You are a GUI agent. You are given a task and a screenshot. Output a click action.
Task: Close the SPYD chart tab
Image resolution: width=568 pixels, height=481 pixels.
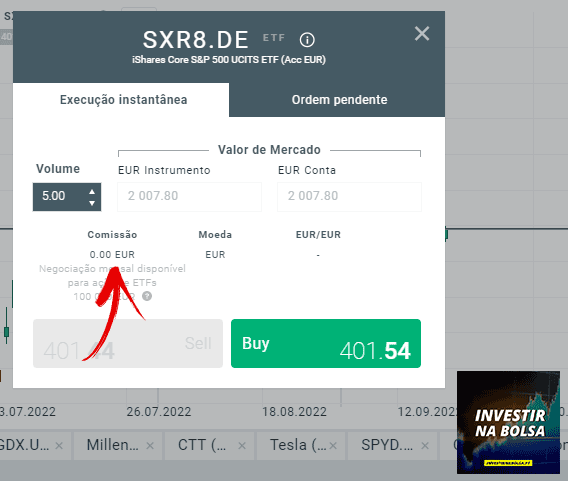(425, 446)
